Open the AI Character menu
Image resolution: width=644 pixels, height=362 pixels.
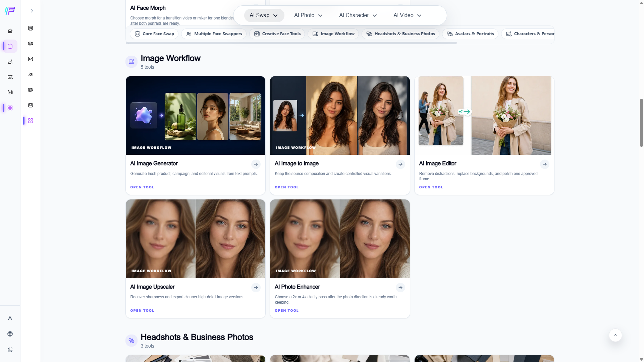pos(358,15)
